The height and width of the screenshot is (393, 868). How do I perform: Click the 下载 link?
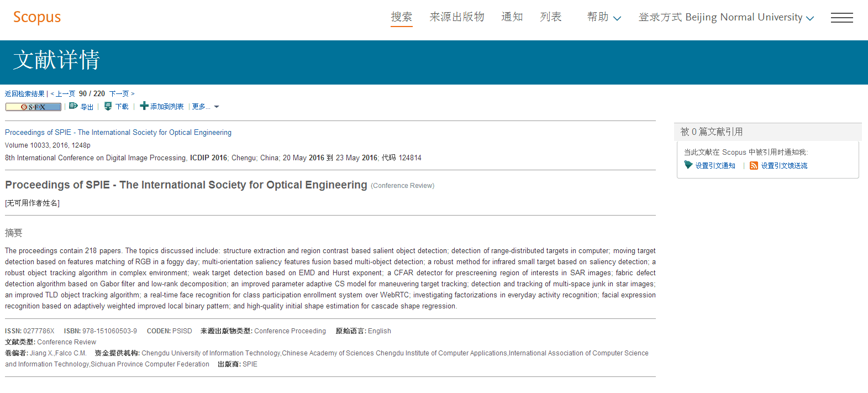[x=122, y=107]
